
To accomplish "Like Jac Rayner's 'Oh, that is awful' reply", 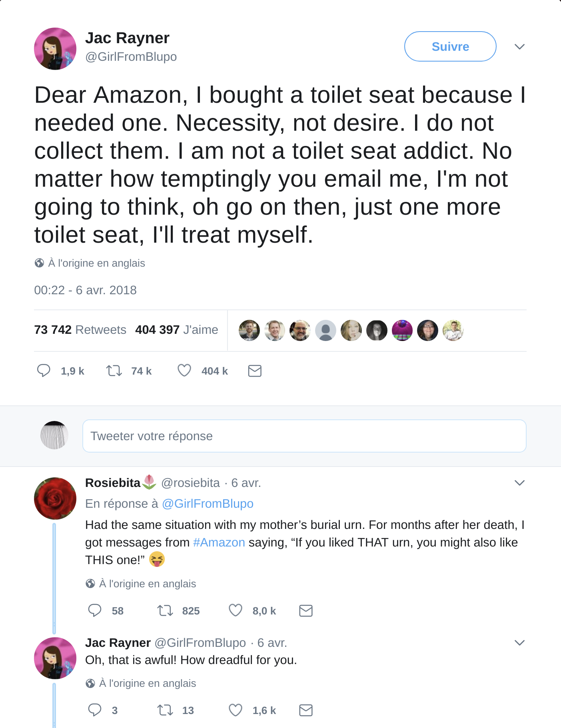I will point(236,710).
